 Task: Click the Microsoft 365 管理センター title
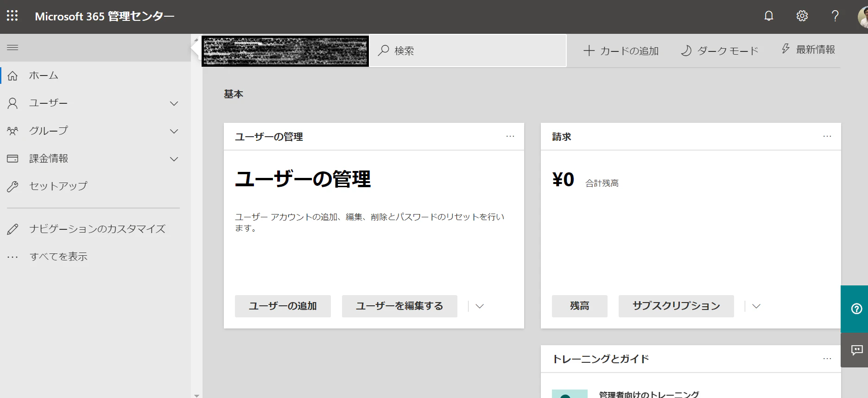[x=105, y=16]
